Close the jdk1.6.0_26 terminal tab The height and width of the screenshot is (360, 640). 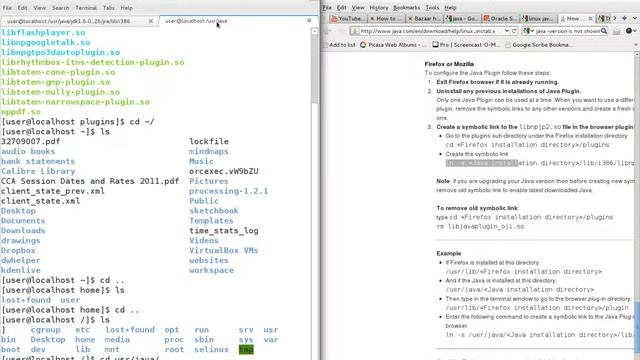[x=151, y=21]
